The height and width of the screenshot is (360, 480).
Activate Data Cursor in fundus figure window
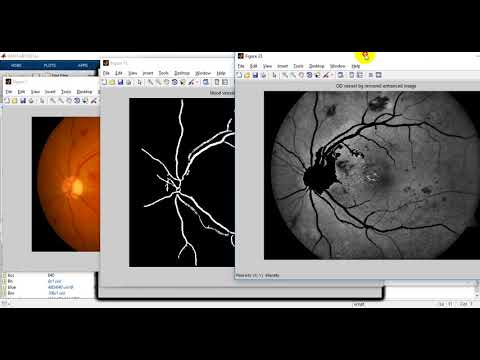point(85,100)
